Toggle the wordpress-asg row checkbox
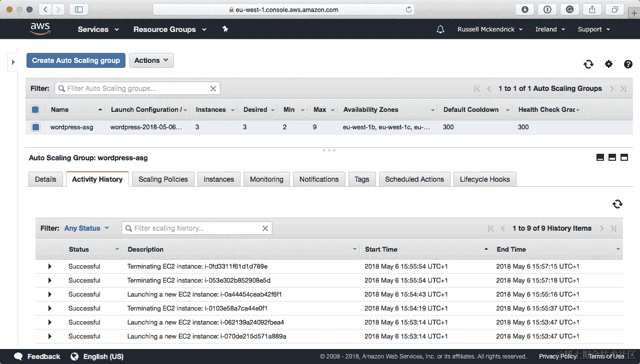The width and height of the screenshot is (640, 364). [x=35, y=127]
